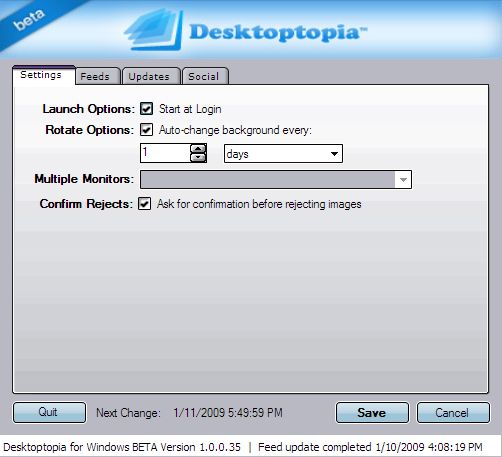Screen dimensions: 502x457
Task: Toggle the Start at Login checkbox
Action: point(146,109)
